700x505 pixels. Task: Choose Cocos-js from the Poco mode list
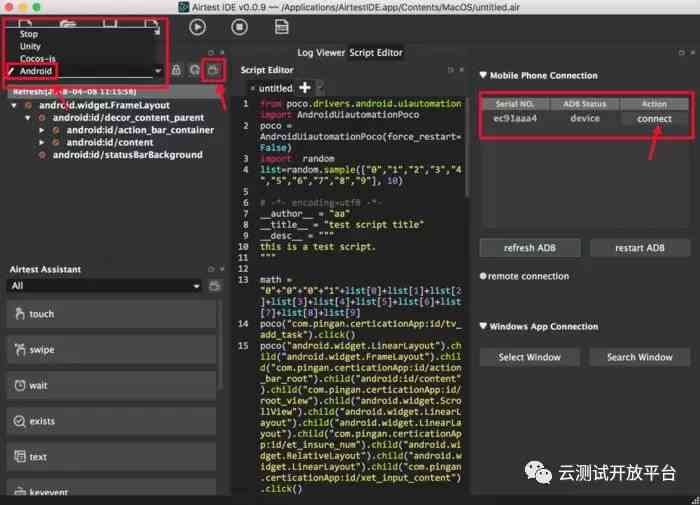click(38, 58)
